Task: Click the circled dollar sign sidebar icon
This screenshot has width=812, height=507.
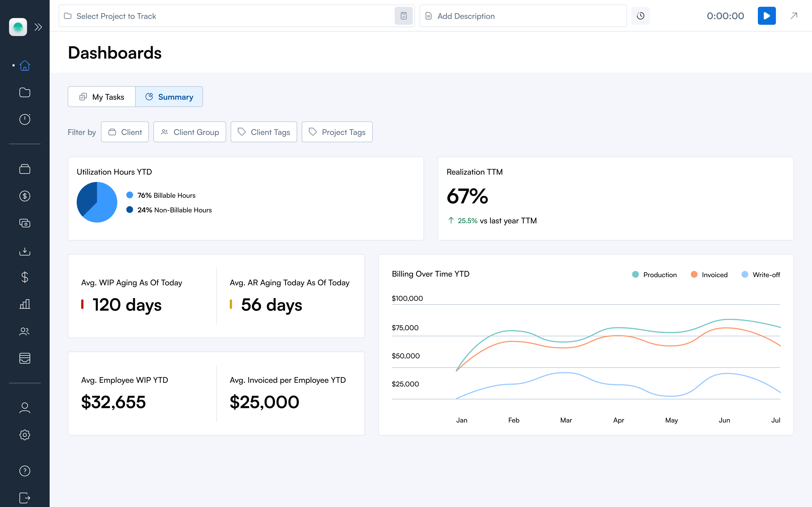Action: point(25,196)
